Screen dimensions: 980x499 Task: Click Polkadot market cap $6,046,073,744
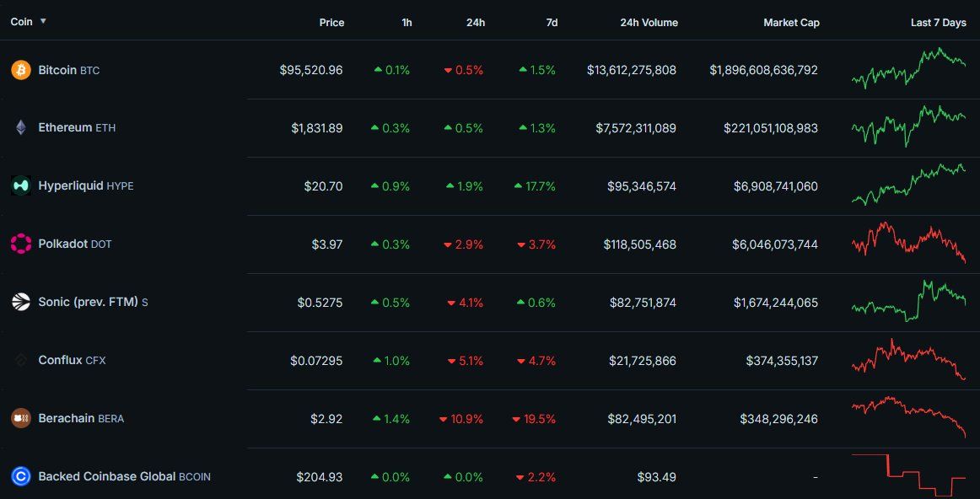775,244
